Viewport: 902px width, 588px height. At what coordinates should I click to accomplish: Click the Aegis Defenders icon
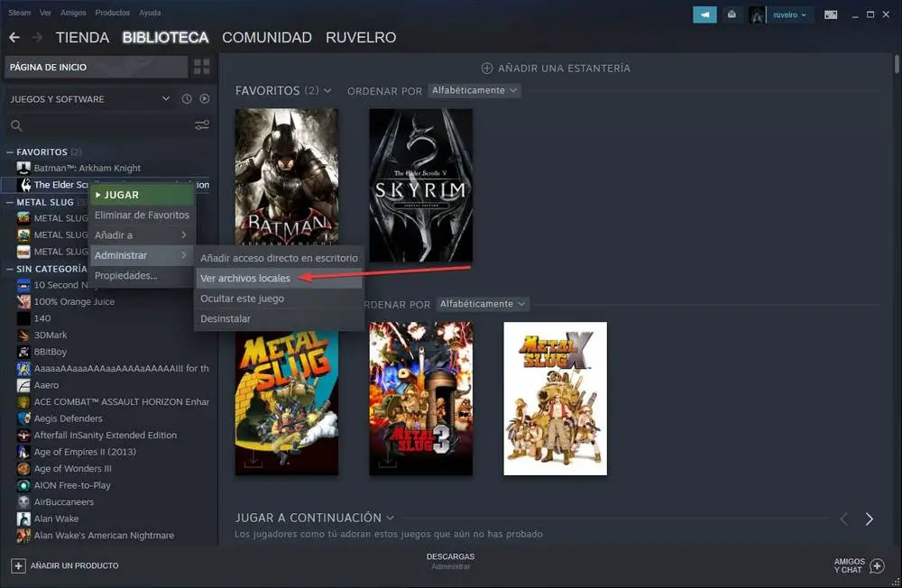tap(23, 418)
